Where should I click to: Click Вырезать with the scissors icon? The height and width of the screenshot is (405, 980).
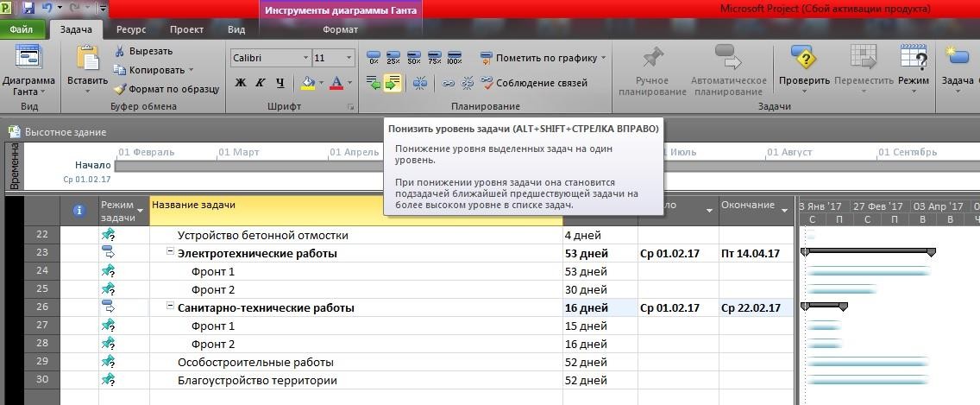click(144, 51)
